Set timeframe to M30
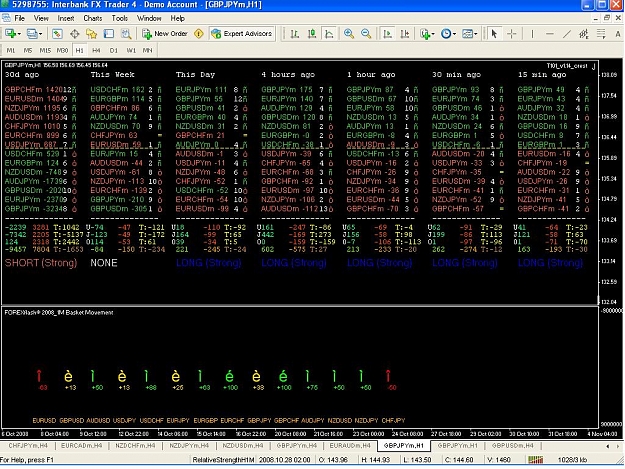The height and width of the screenshot is (469, 625). (x=62, y=50)
